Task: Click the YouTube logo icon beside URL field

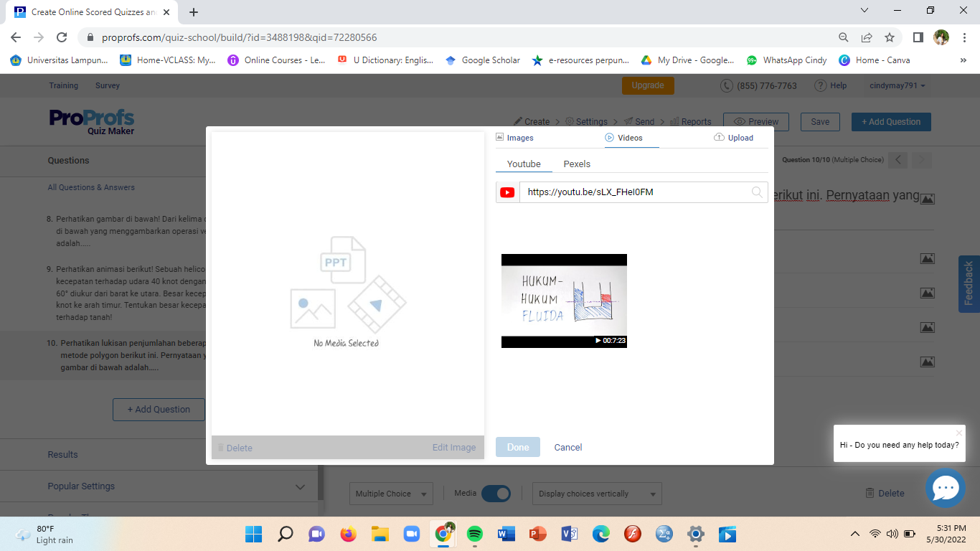Action: coord(507,192)
